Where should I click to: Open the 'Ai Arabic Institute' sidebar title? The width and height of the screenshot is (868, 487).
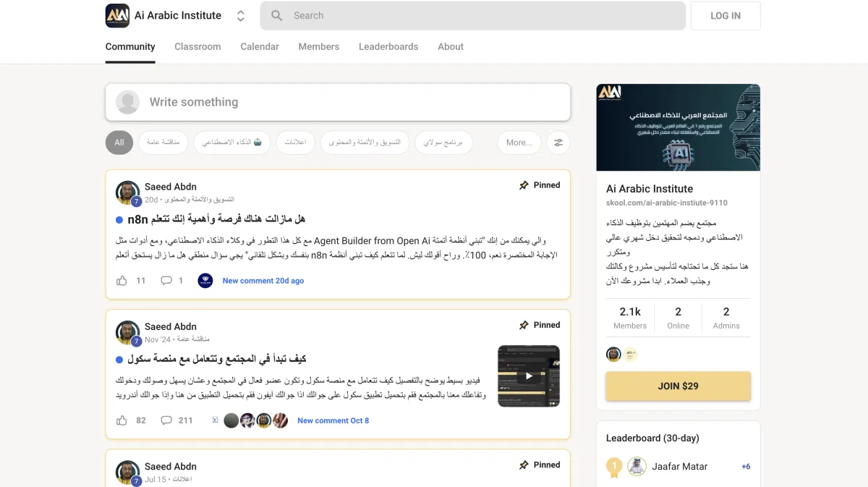click(650, 188)
